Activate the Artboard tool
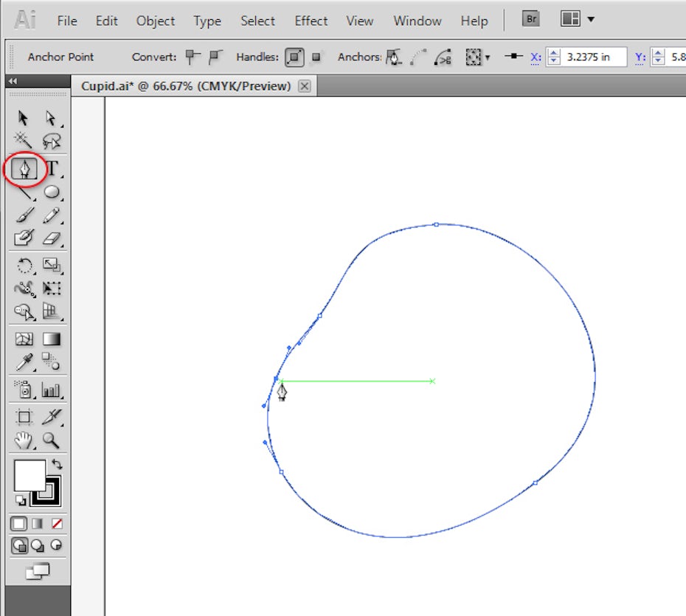The width and height of the screenshot is (686, 616). click(24, 417)
